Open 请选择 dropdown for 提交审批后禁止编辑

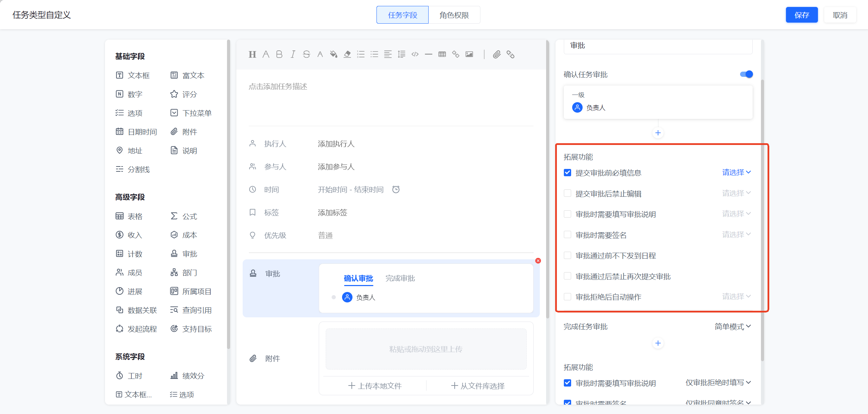coord(737,193)
